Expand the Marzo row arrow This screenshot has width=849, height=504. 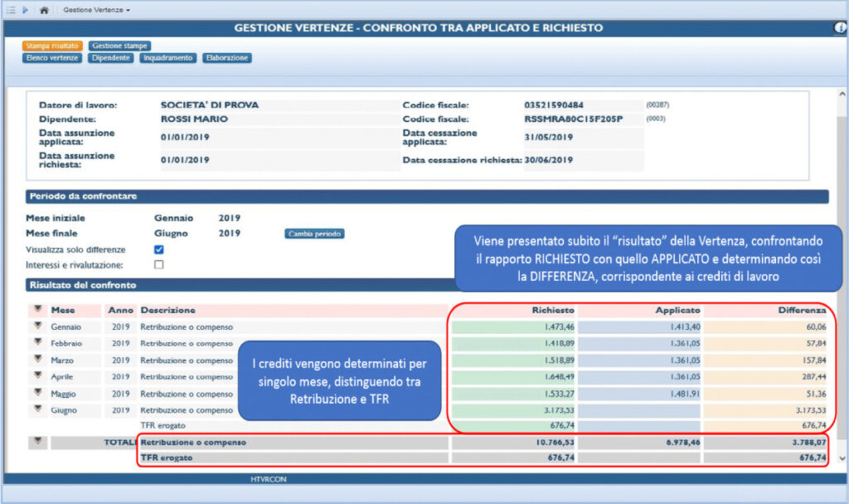click(38, 359)
